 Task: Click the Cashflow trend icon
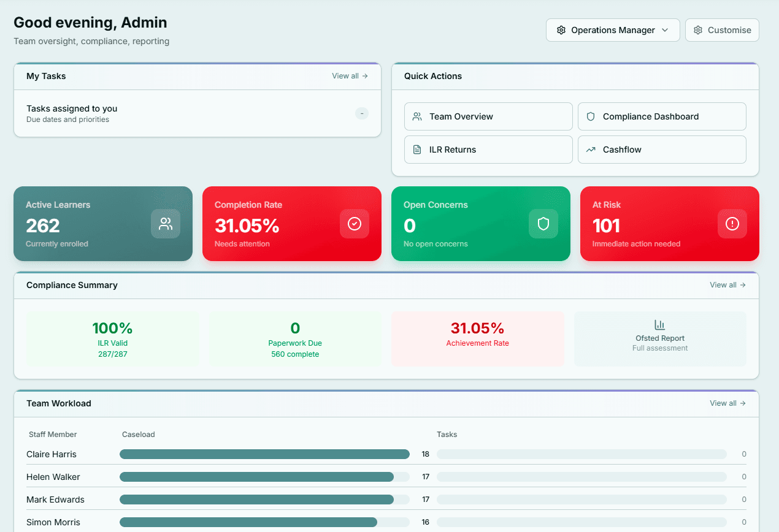point(591,149)
